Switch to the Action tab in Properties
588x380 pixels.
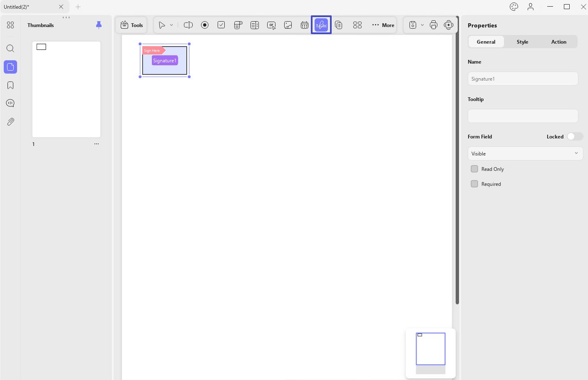pyautogui.click(x=558, y=42)
